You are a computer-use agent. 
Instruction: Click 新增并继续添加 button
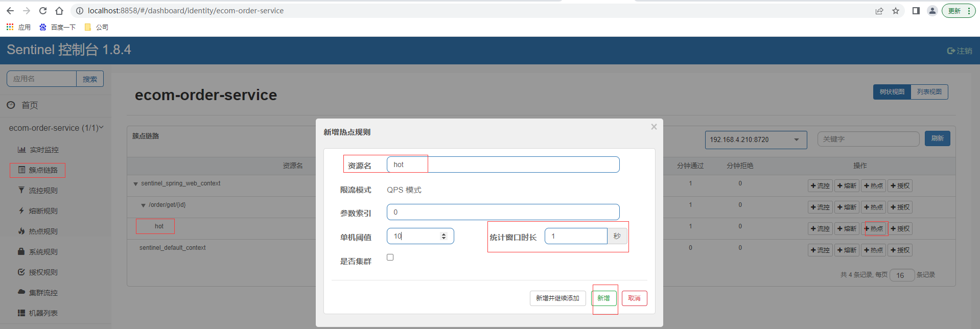click(x=557, y=298)
